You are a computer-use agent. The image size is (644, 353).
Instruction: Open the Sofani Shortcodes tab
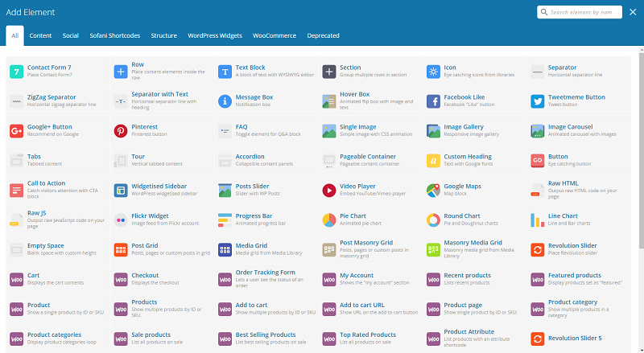coord(115,35)
